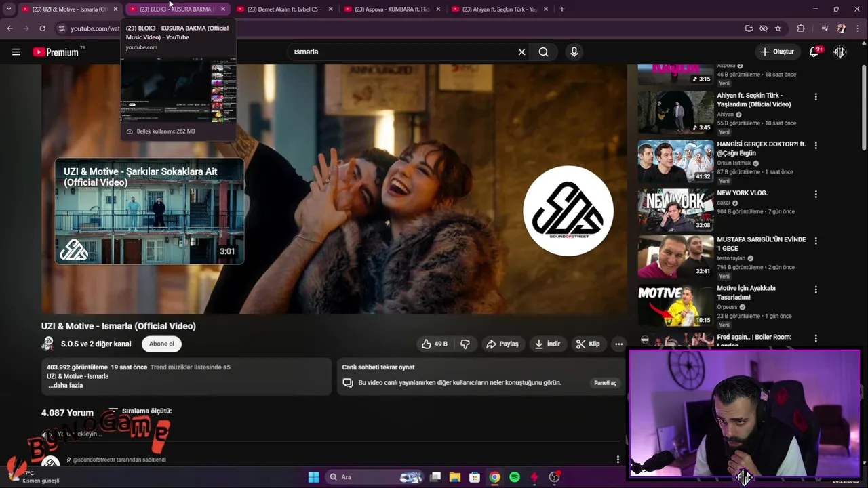Click the Chrome address bar URL
The height and width of the screenshot is (488, 868).
[x=95, y=28]
